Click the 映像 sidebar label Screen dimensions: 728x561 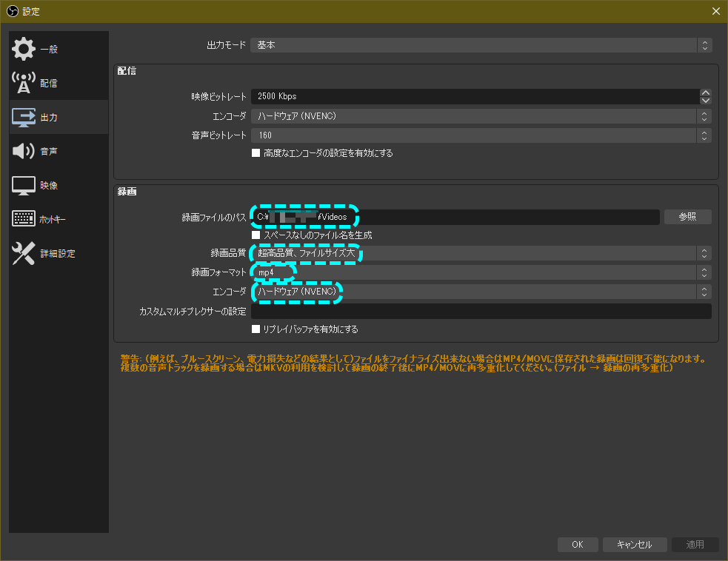tap(49, 185)
